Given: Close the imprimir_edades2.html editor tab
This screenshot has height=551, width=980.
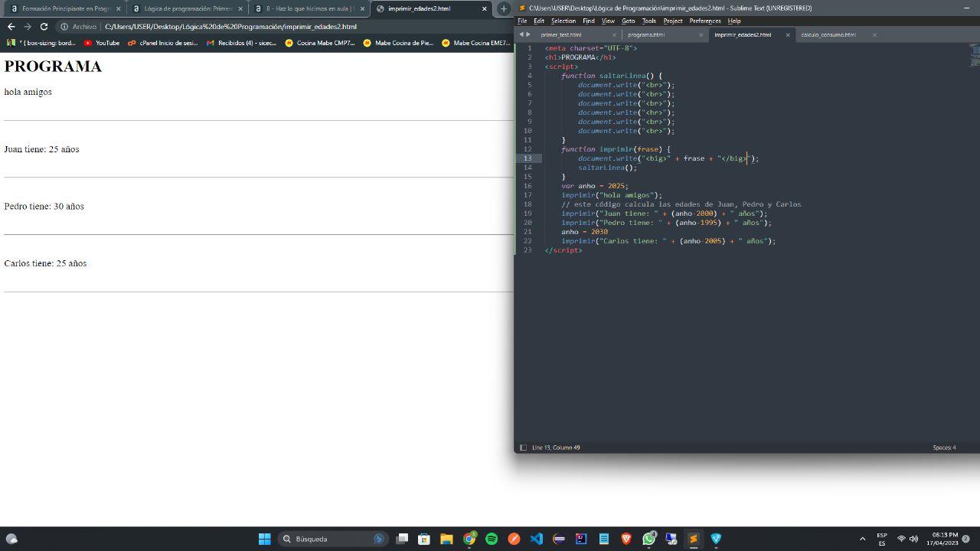Looking at the screenshot, I should (x=788, y=34).
